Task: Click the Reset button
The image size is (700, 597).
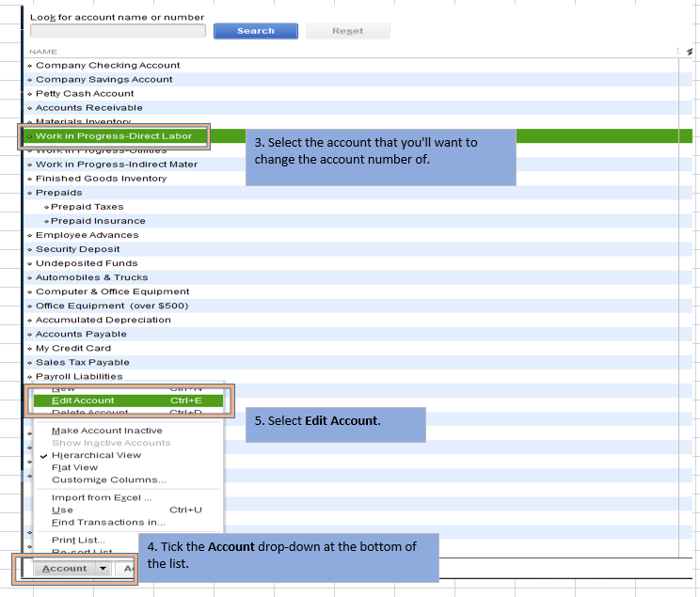Action: 348,31
